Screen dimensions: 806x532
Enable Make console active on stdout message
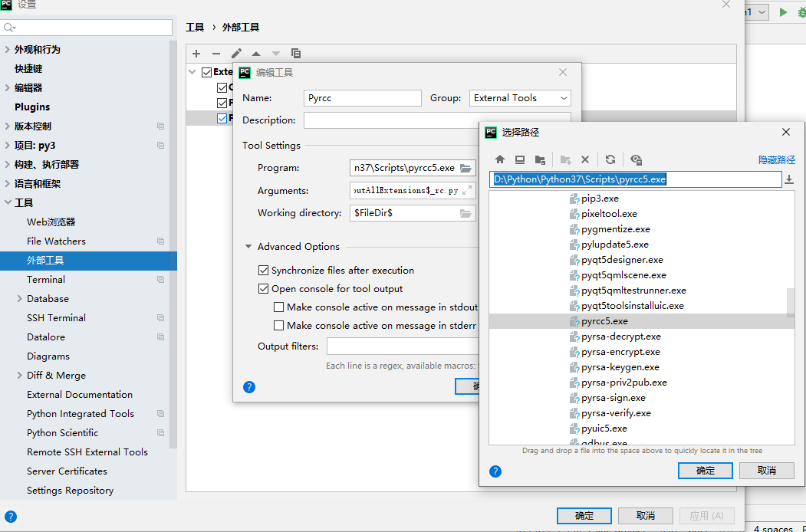[279, 307]
